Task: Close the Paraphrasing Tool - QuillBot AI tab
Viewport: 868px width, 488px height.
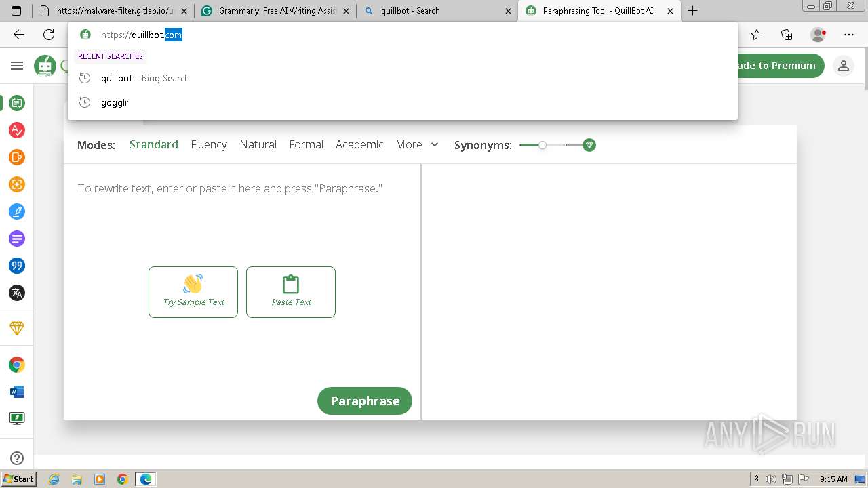Action: (x=671, y=11)
